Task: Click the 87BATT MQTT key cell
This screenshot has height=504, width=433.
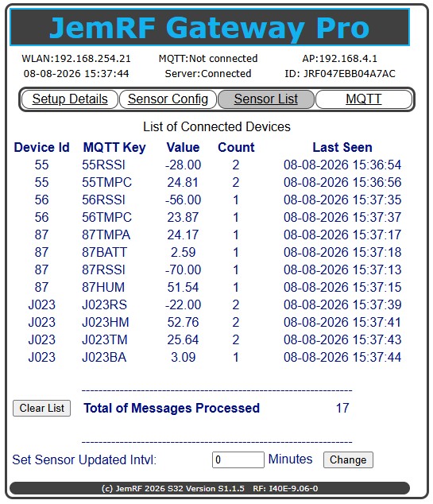Action: tap(105, 252)
